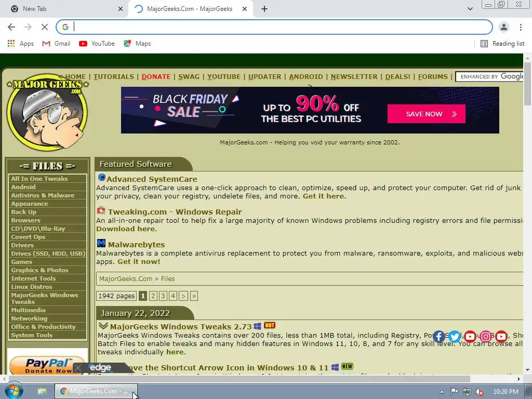Open the Linux Distros category
Viewport: 532px width, 399px height.
47,287
